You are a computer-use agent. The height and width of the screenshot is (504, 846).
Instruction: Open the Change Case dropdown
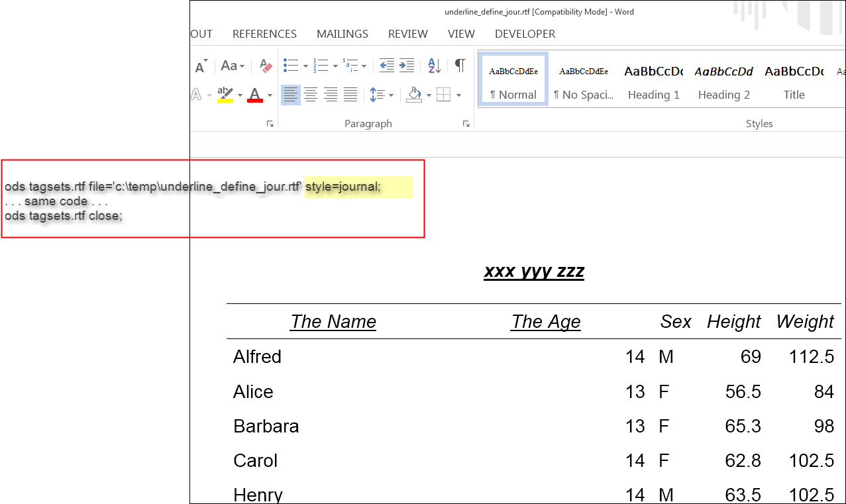pos(233,66)
